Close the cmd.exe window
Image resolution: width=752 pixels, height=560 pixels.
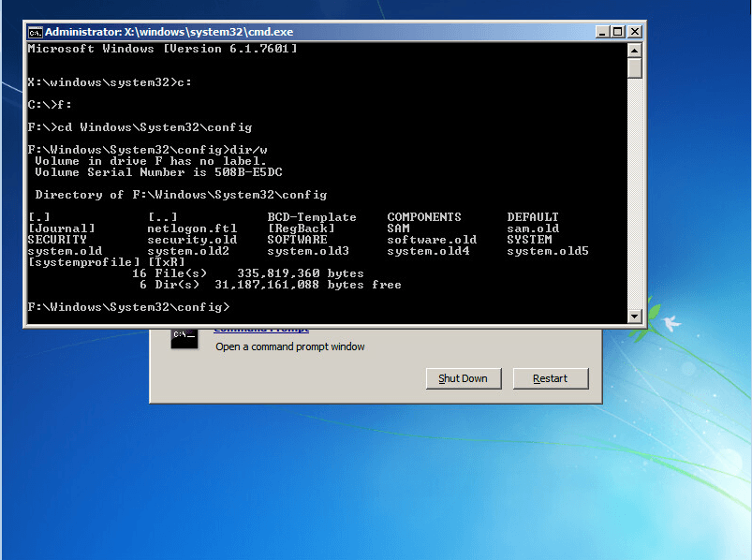click(635, 32)
